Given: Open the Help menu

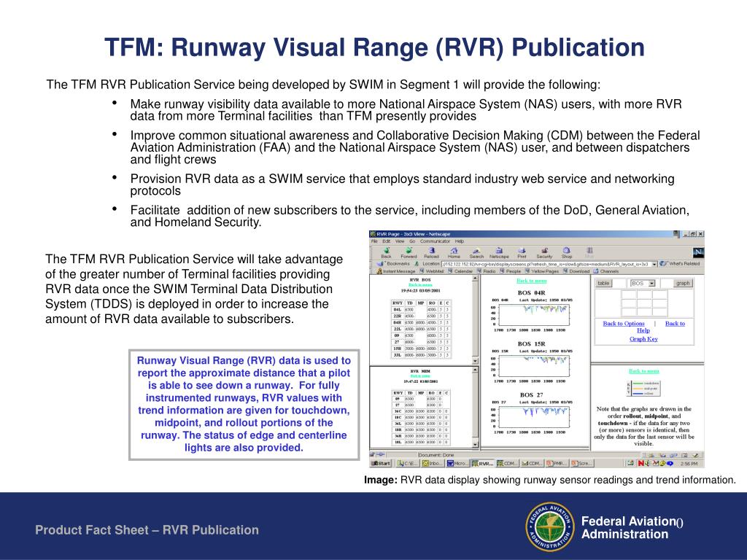Looking at the screenshot, I should (x=460, y=241).
